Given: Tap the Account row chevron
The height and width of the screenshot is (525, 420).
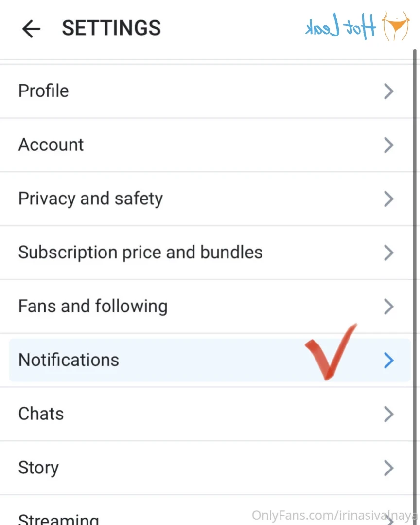Looking at the screenshot, I should [x=388, y=145].
